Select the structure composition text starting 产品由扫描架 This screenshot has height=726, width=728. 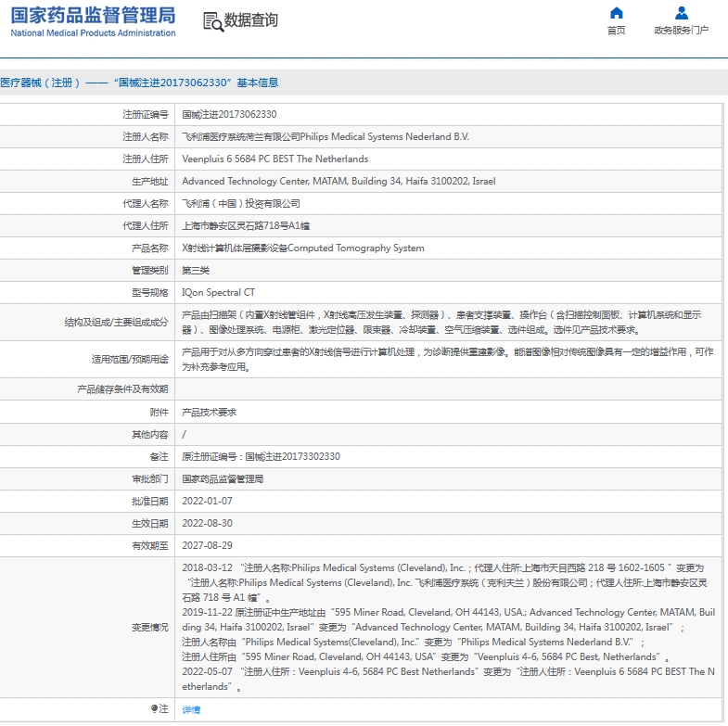(x=441, y=322)
